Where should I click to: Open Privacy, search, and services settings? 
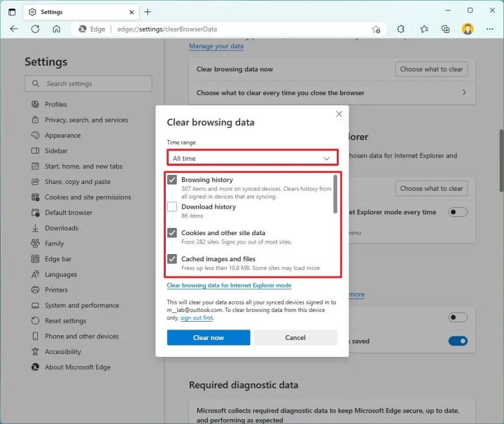click(x=86, y=120)
